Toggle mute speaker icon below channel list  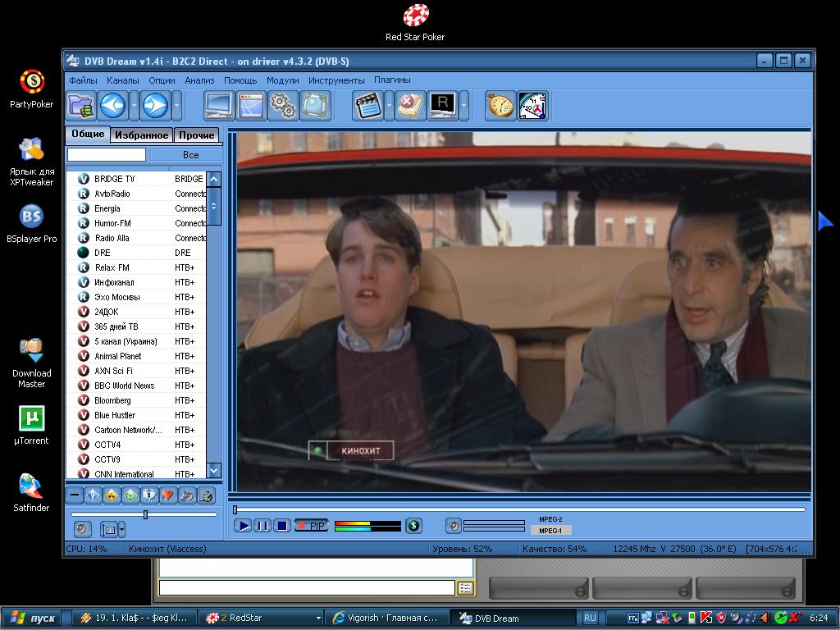pos(82,529)
